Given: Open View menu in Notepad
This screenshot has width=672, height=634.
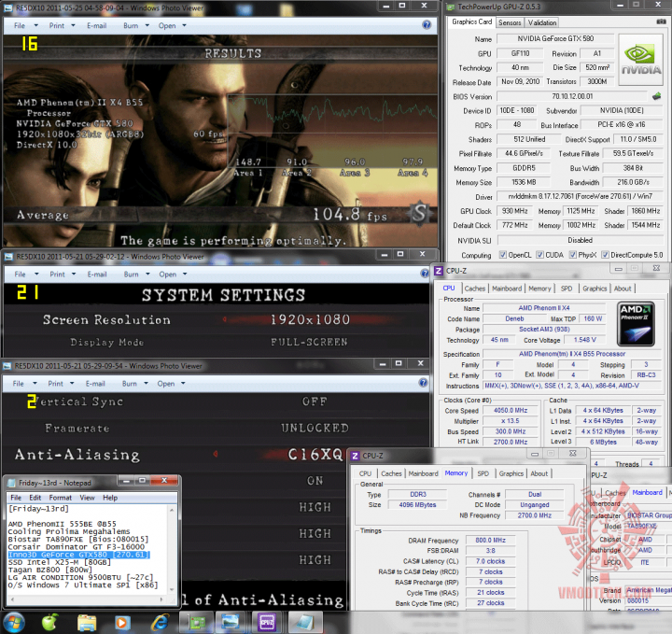Looking at the screenshot, I should pyautogui.click(x=87, y=498).
